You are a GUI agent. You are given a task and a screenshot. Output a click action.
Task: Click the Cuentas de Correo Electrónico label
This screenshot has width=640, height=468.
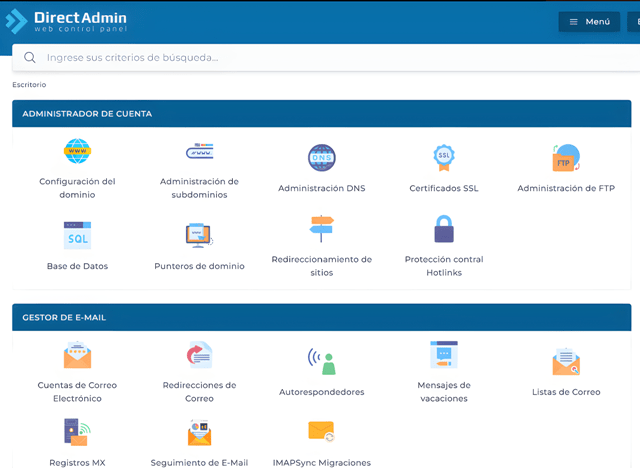[x=77, y=392]
